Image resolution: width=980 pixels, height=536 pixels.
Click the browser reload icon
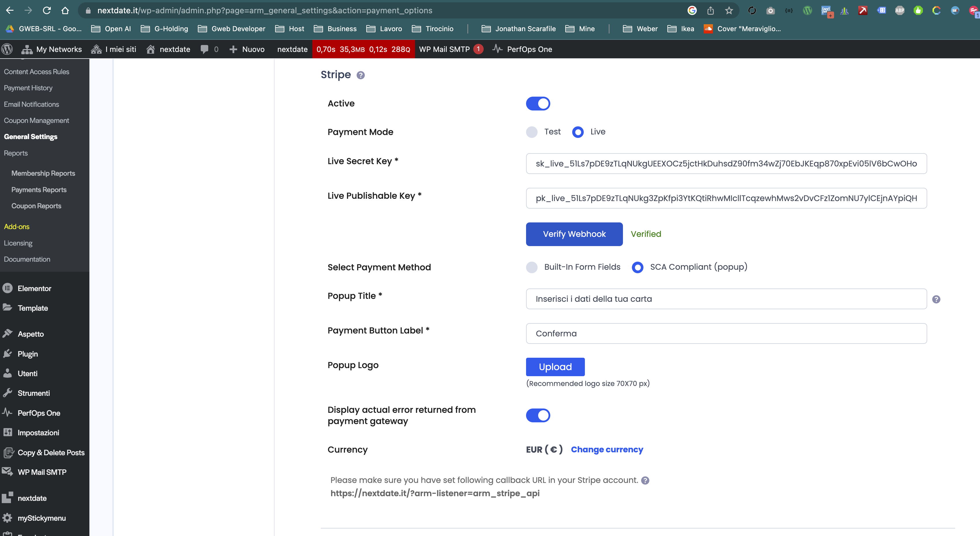tap(47, 10)
